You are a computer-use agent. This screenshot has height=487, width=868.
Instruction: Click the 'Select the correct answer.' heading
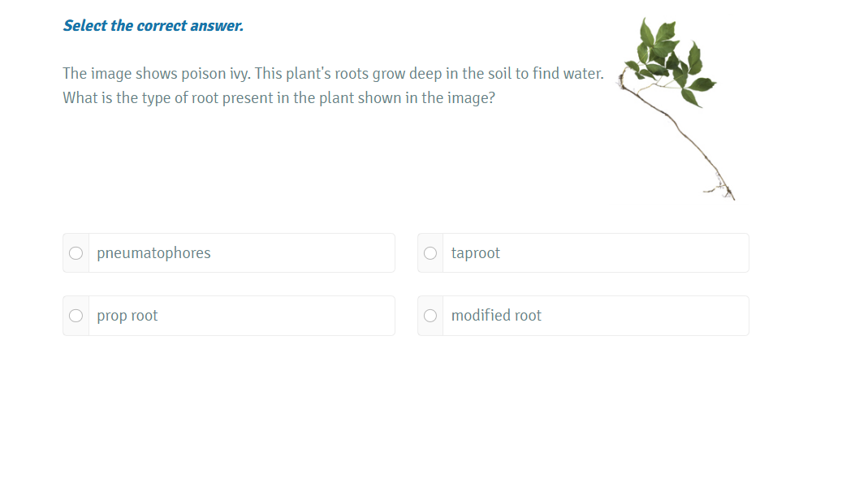click(x=153, y=26)
